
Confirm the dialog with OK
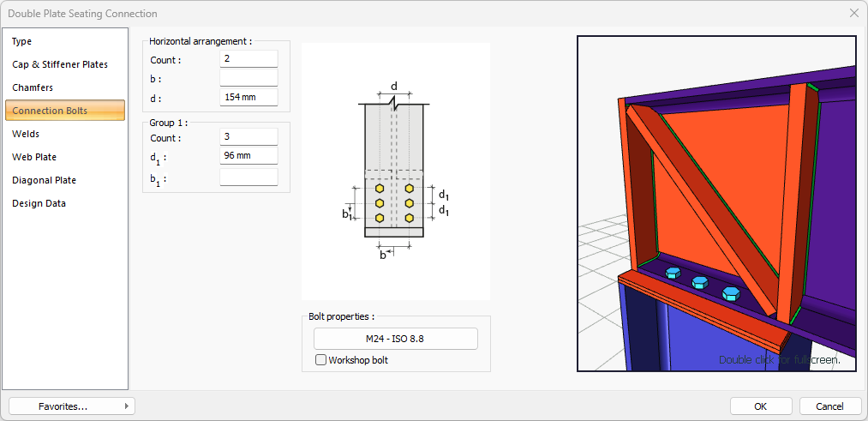(760, 406)
